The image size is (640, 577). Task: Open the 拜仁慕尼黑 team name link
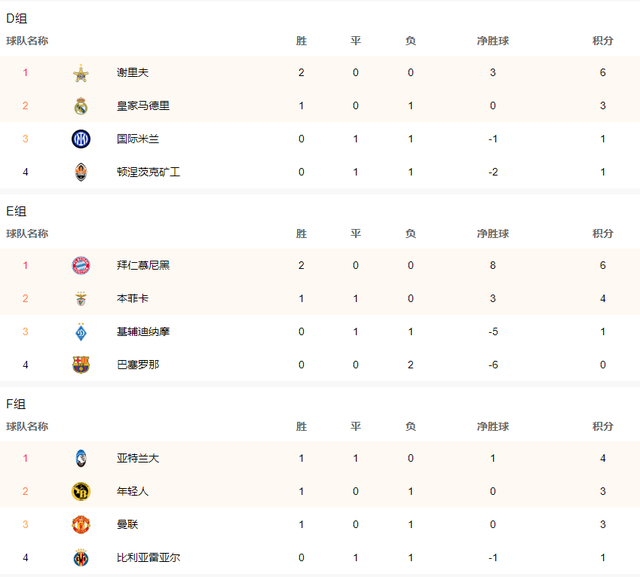coord(143,265)
